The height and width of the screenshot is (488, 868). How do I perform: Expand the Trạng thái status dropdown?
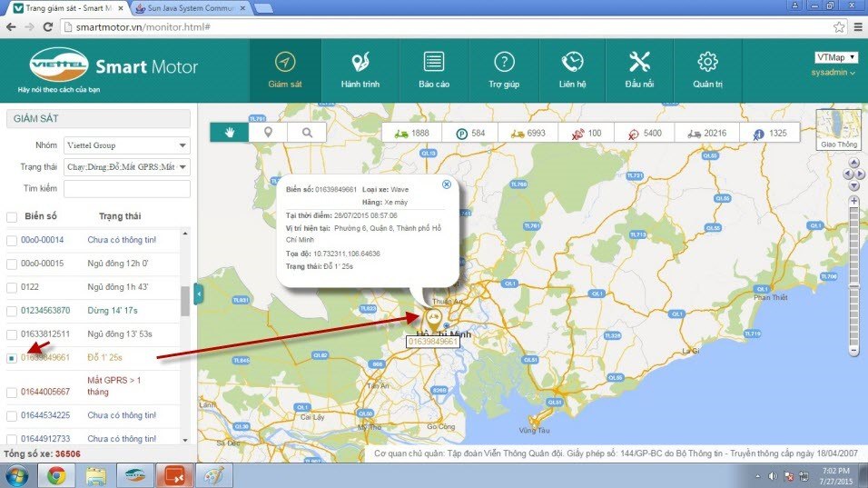pos(126,167)
